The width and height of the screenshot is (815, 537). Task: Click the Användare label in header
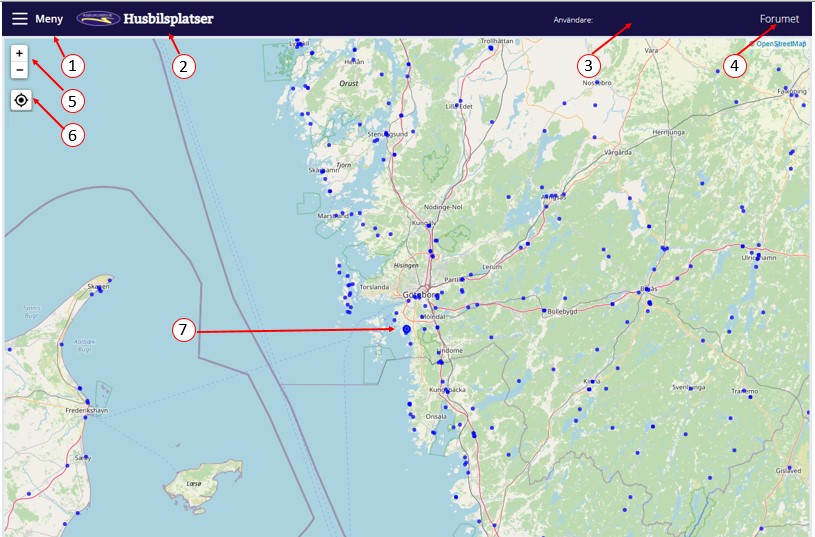(x=573, y=19)
